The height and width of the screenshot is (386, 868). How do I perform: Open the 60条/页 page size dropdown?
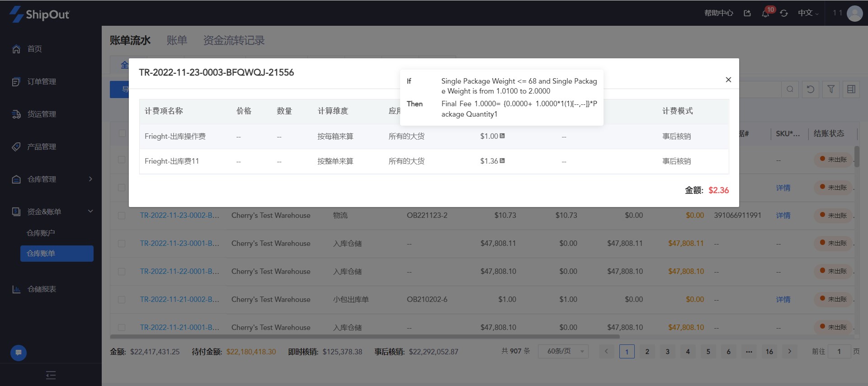[563, 351]
